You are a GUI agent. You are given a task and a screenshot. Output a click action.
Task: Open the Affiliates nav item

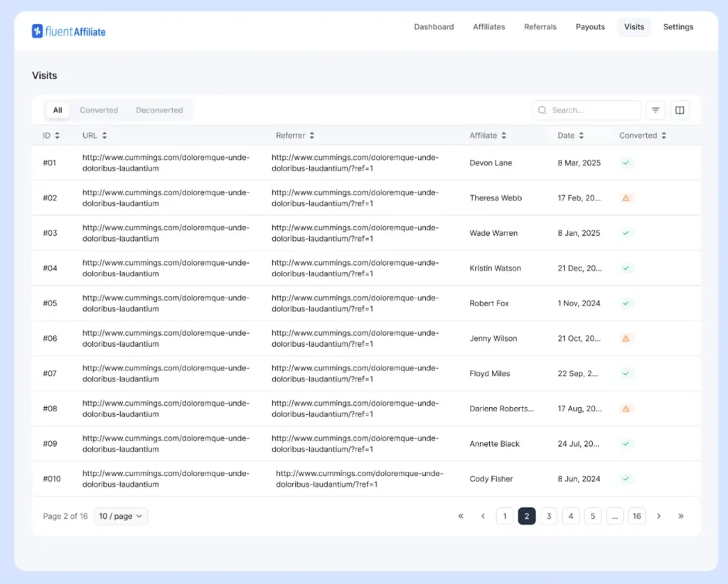[489, 27]
